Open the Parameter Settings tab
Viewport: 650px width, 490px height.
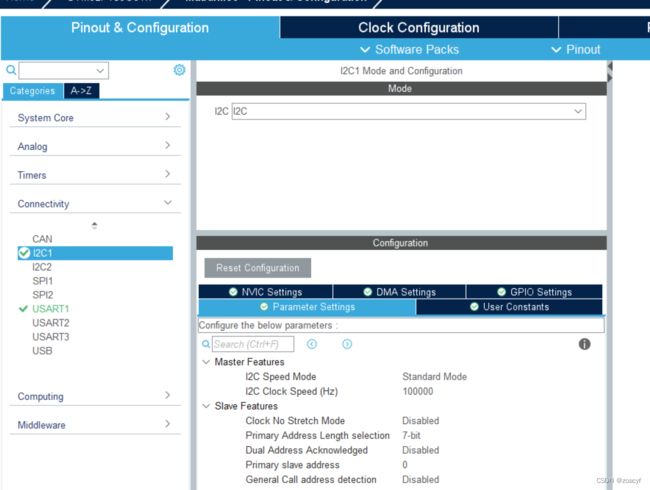[x=307, y=307]
